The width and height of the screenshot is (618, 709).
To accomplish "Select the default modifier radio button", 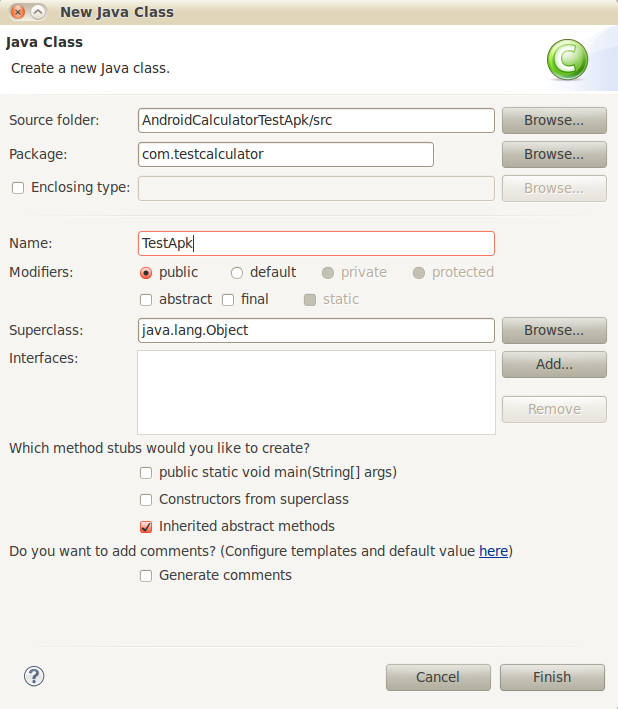I will [x=237, y=272].
